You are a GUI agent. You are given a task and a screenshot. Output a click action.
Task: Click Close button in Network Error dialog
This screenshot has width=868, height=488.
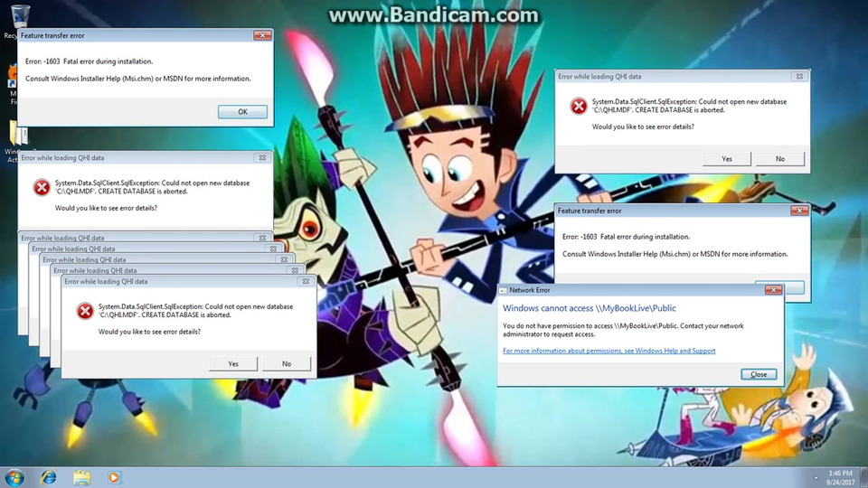[x=759, y=374]
